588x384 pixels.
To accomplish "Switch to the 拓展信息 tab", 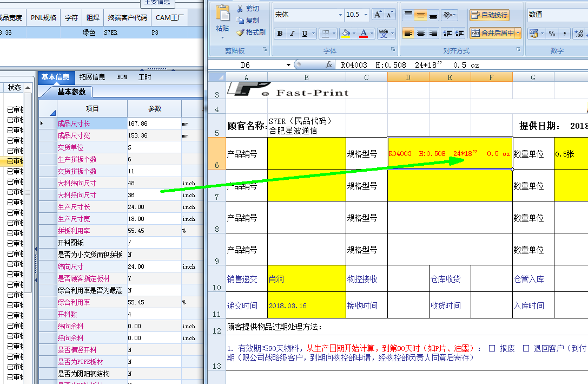I will (93, 77).
